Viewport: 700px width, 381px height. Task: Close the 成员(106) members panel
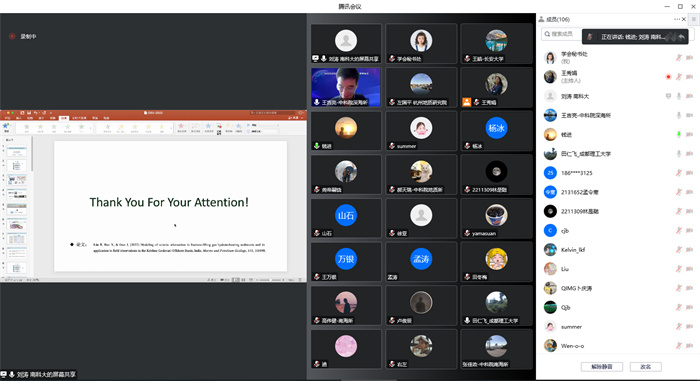click(683, 19)
